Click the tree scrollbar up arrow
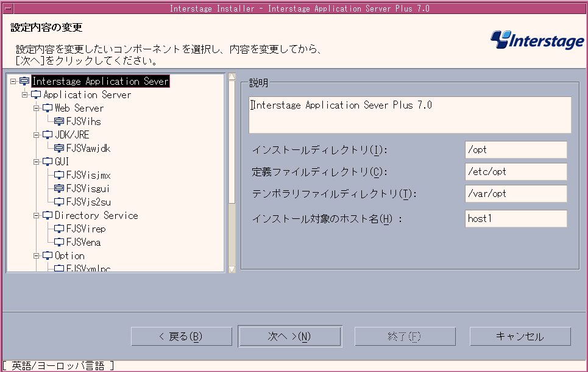The height and width of the screenshot is (372, 588). (232, 77)
